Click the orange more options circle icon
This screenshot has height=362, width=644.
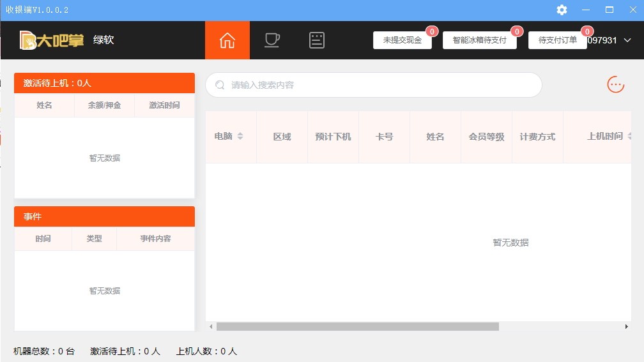tap(616, 84)
